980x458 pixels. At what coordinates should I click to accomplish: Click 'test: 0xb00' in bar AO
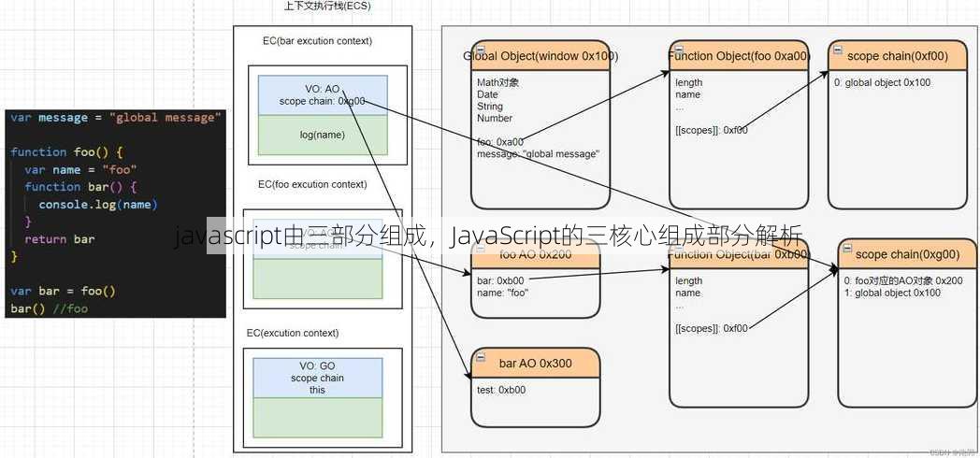coord(501,390)
